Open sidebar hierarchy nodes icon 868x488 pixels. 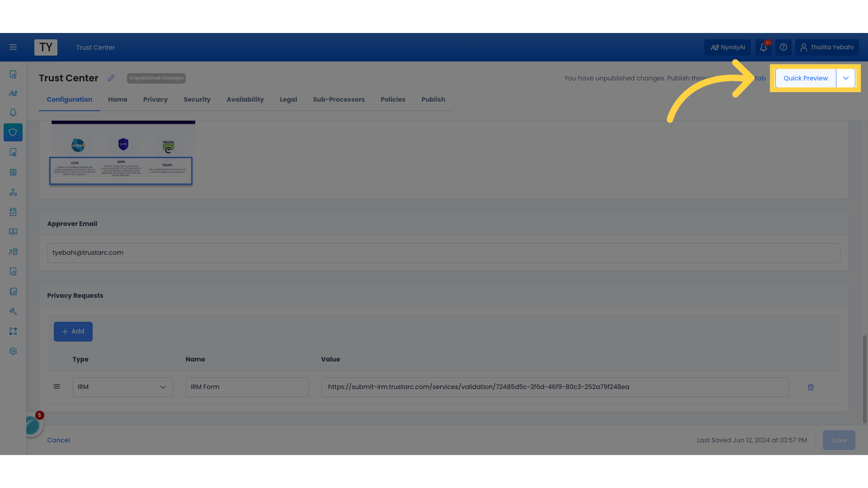(x=13, y=192)
